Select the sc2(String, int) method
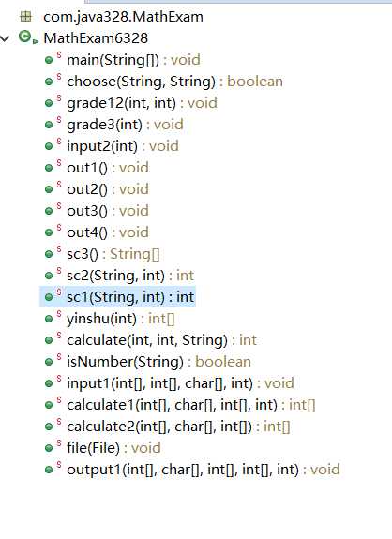This screenshot has width=392, height=539. [130, 276]
